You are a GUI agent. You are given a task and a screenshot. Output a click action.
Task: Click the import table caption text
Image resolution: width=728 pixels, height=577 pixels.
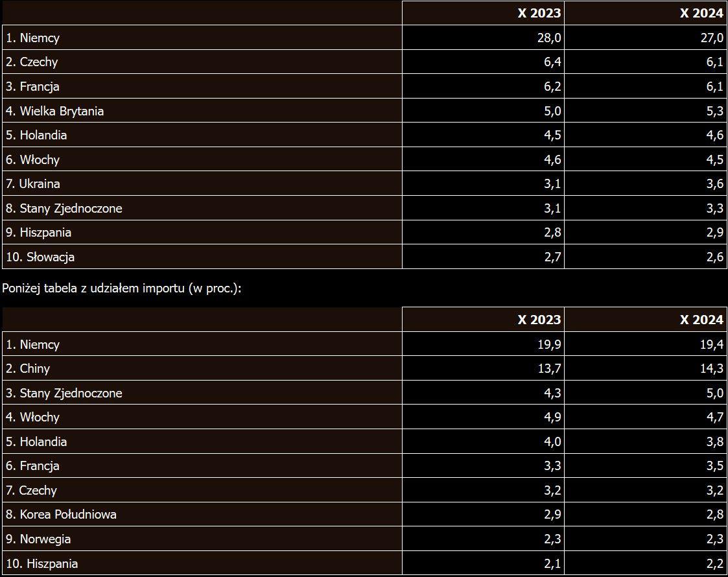click(x=122, y=288)
